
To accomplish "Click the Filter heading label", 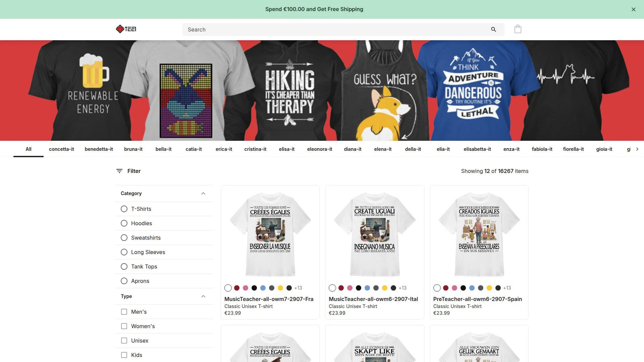I will (x=134, y=171).
